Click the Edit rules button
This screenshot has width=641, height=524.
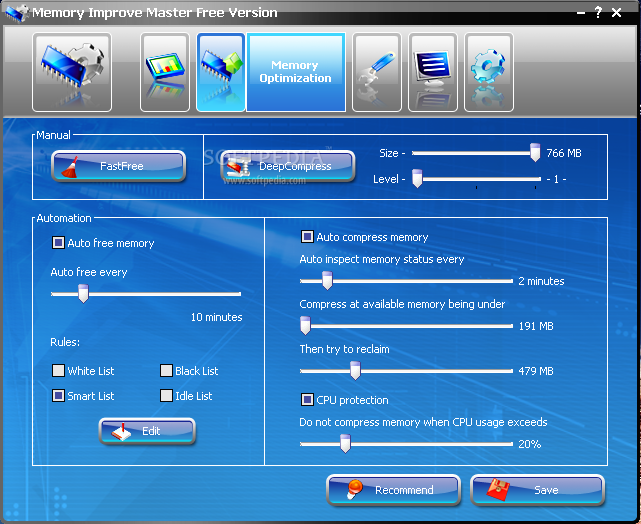147,431
